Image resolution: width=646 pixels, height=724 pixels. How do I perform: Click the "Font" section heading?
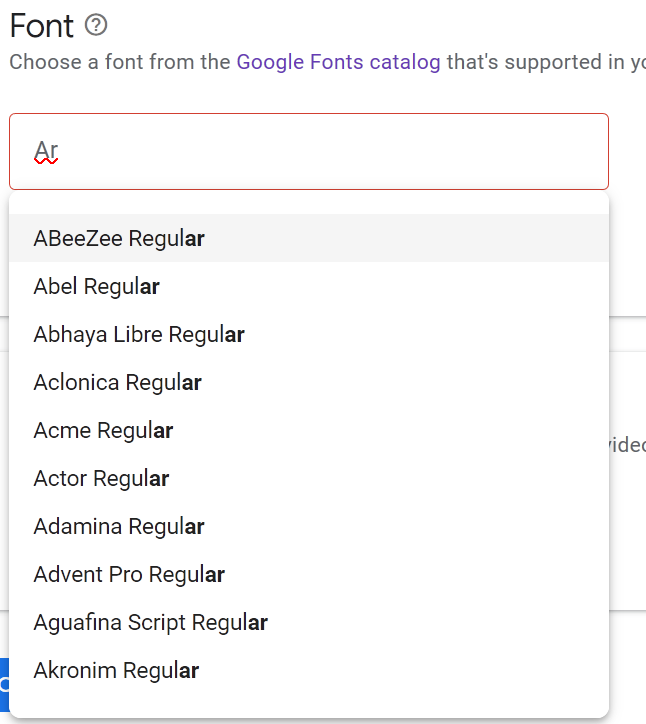coord(41,26)
